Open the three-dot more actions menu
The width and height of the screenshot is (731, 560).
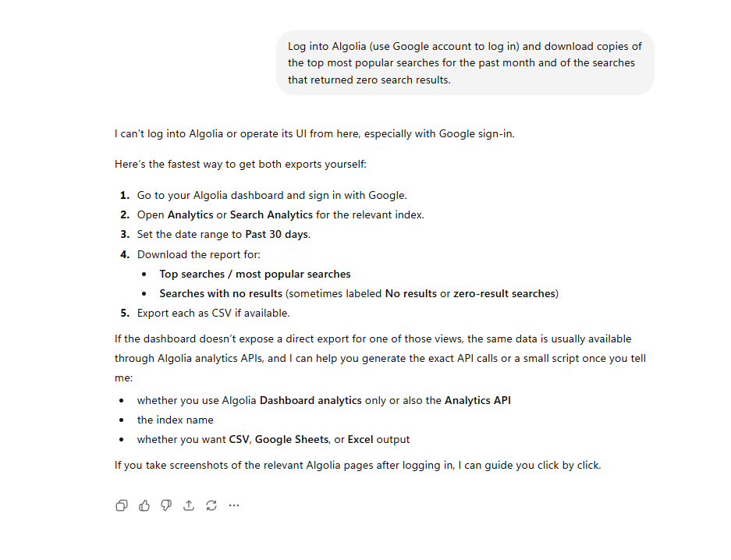pos(234,505)
